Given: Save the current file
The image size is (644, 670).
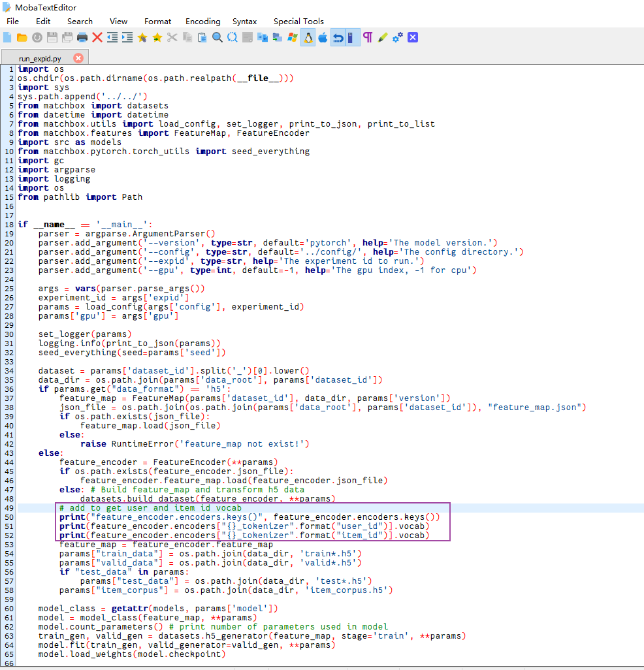Looking at the screenshot, I should [x=53, y=37].
